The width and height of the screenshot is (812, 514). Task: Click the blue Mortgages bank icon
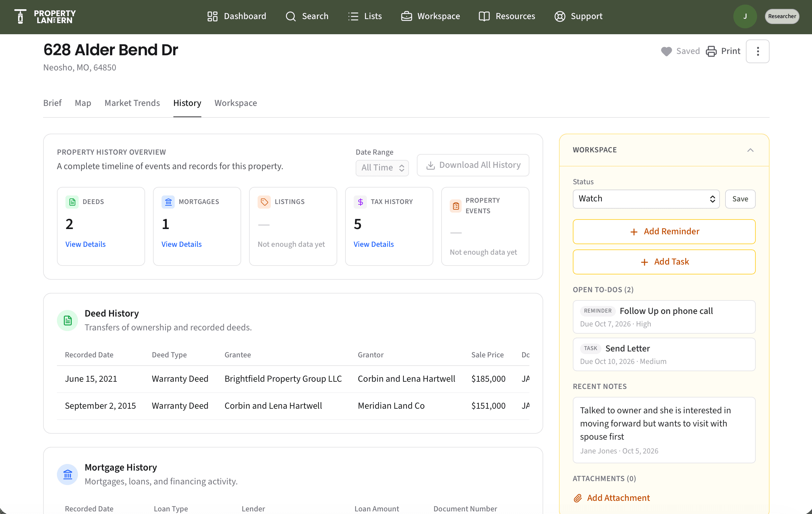(x=168, y=202)
